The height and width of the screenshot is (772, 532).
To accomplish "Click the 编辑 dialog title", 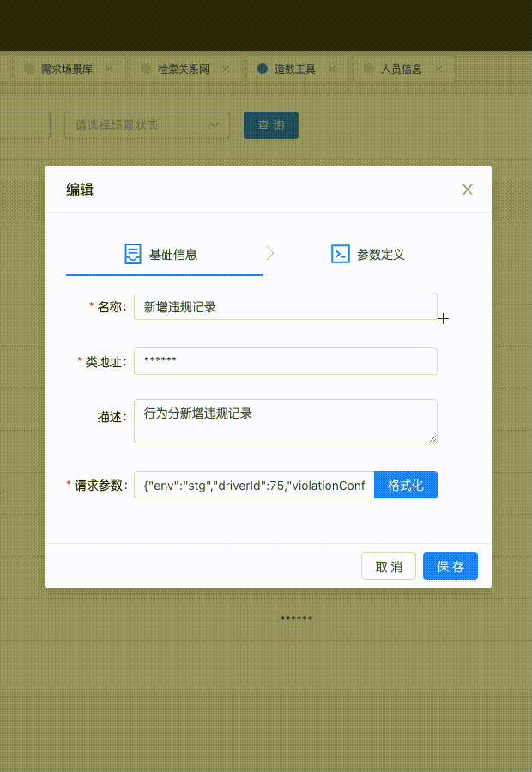I will pyautogui.click(x=80, y=190).
